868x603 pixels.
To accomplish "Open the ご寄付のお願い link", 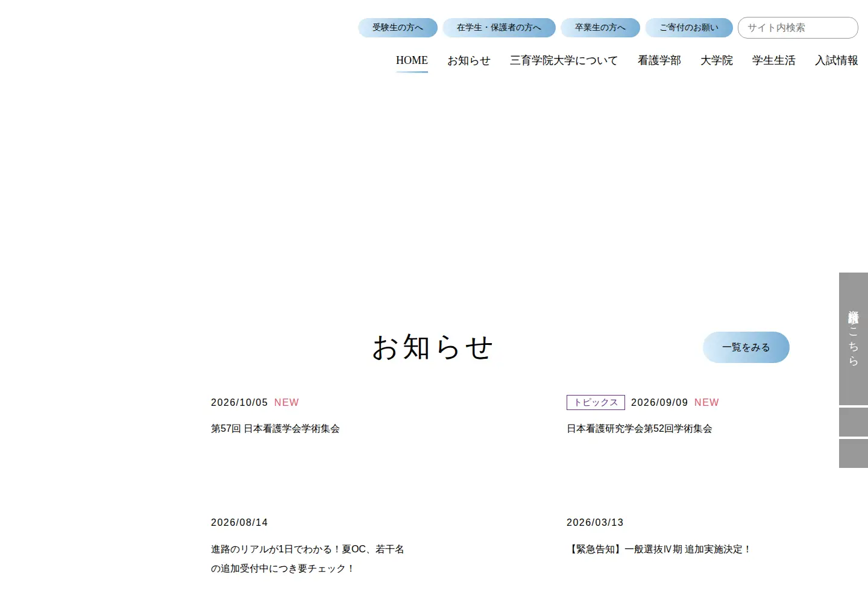I will (689, 28).
